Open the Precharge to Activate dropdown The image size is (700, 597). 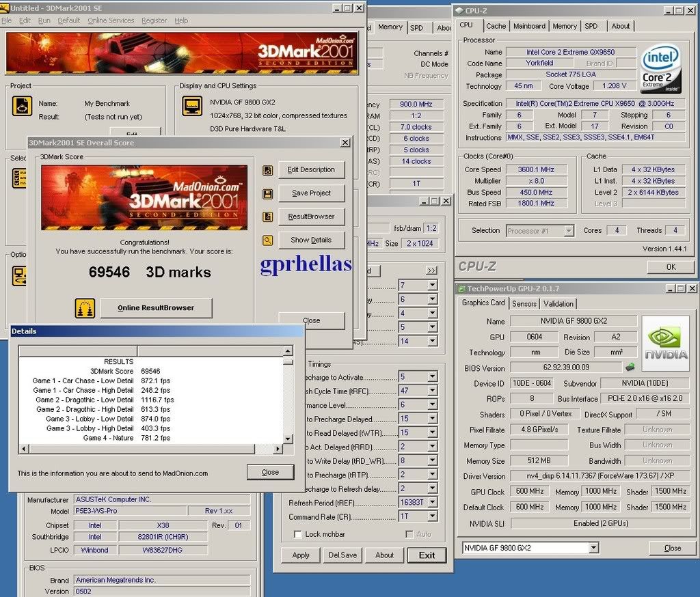click(x=432, y=377)
